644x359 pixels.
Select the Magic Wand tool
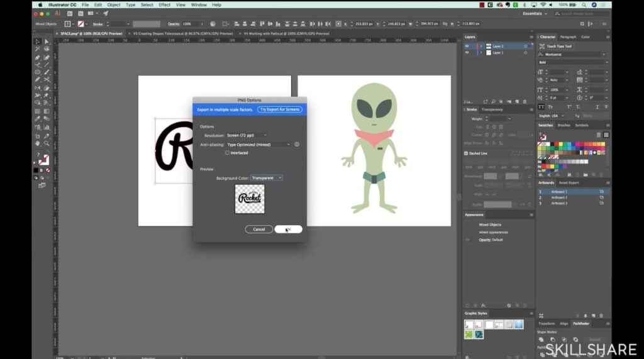37,49
